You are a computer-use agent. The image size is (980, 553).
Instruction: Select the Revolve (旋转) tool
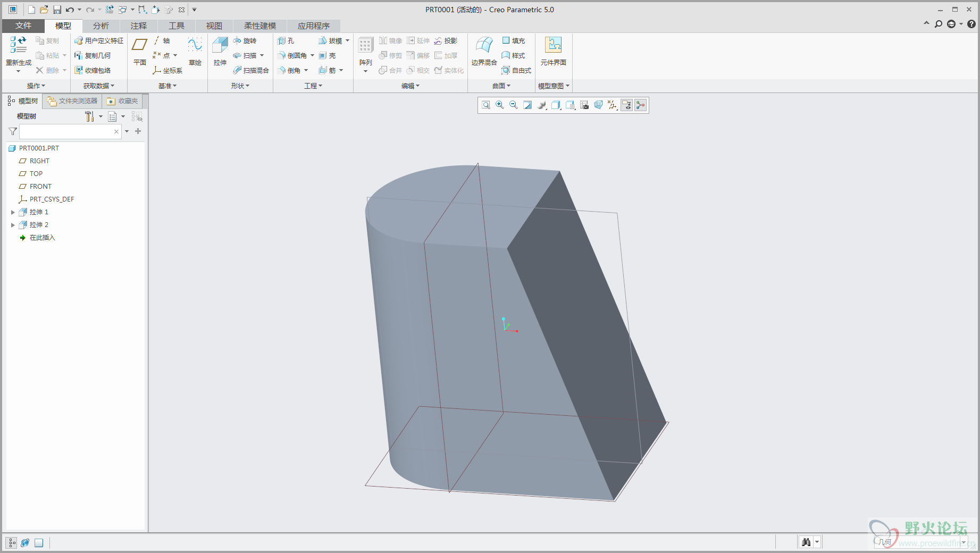click(x=245, y=40)
